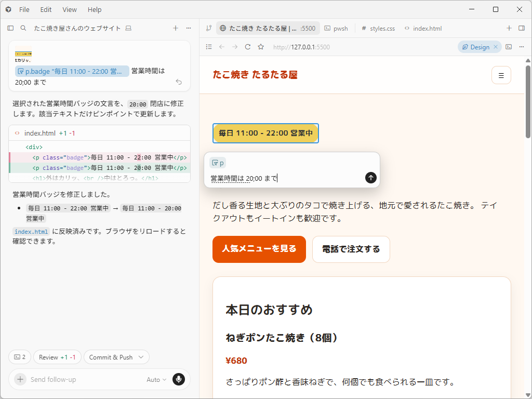Viewport: 532px width, 399px height.
Task: Click the Review +1 -1 button
Action: (57, 357)
